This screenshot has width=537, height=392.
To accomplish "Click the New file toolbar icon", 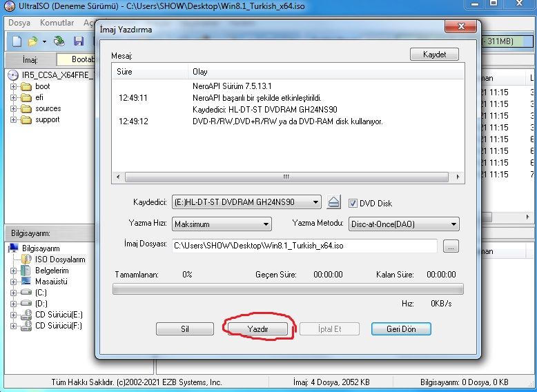I will coord(17,41).
